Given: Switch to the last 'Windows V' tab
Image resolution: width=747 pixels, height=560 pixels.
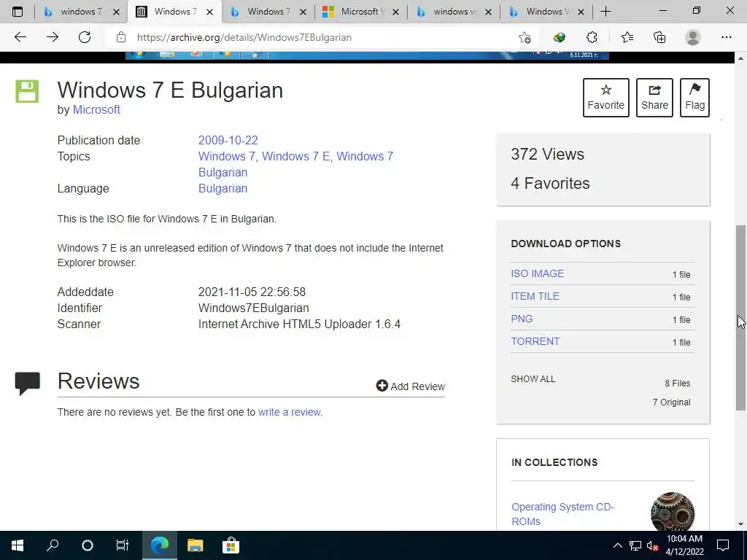Looking at the screenshot, I should [547, 12].
